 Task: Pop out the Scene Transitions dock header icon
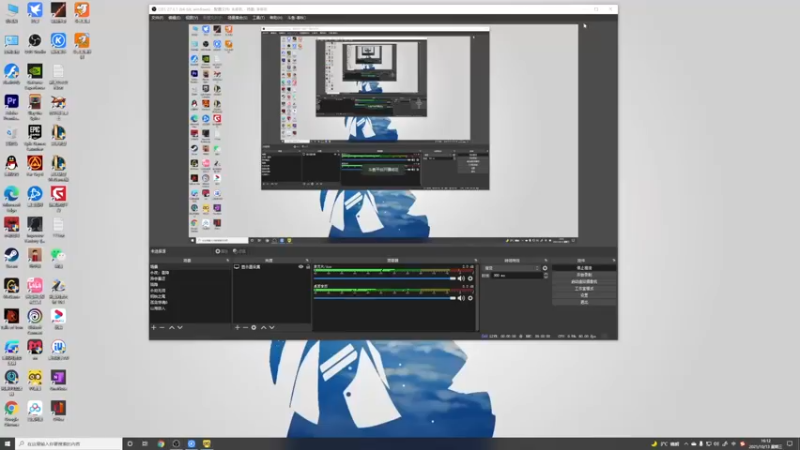pyautogui.click(x=545, y=261)
